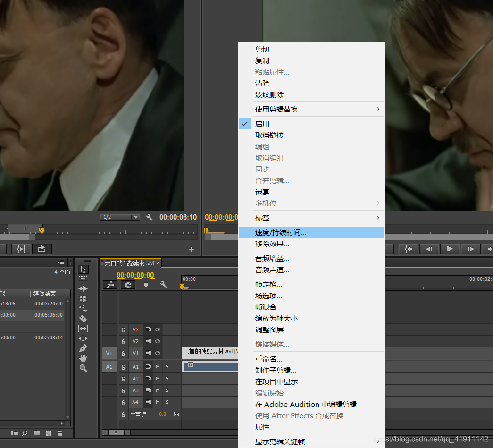Image resolution: width=493 pixels, height=448 pixels.
Task: Toggle timeline snap magnet button
Action: tap(128, 285)
